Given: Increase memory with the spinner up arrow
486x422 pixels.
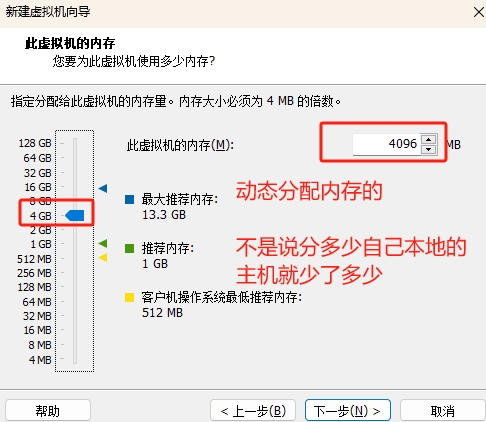Looking at the screenshot, I should (429, 139).
